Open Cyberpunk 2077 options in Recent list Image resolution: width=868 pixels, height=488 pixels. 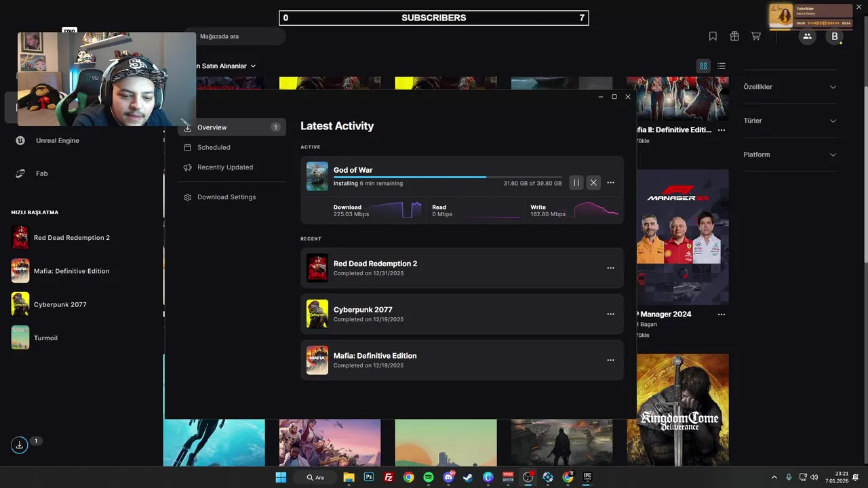point(610,314)
